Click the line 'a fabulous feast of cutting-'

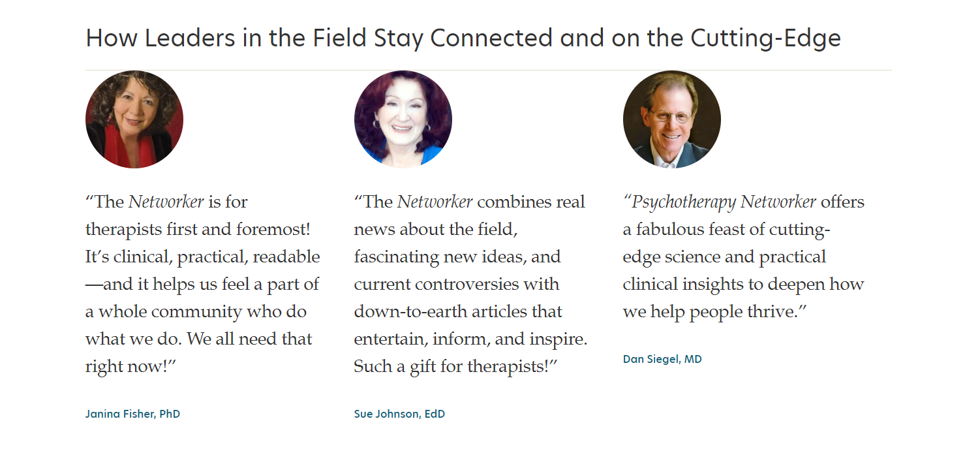coord(727,230)
